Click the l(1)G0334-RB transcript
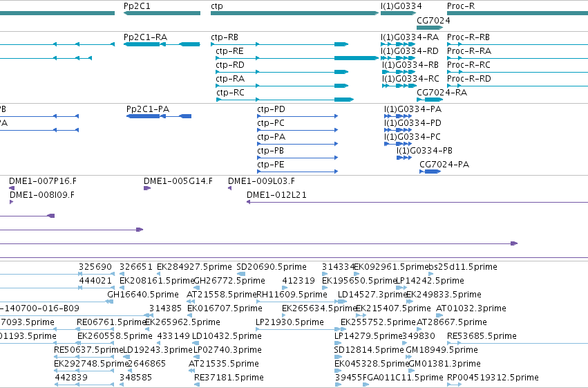The width and height of the screenshot is (588, 388). coord(399,72)
